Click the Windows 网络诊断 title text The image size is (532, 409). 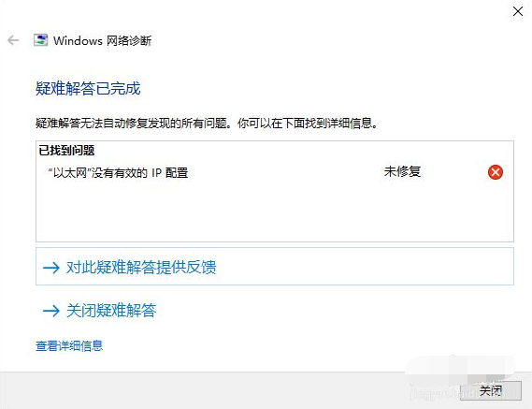tap(102, 41)
